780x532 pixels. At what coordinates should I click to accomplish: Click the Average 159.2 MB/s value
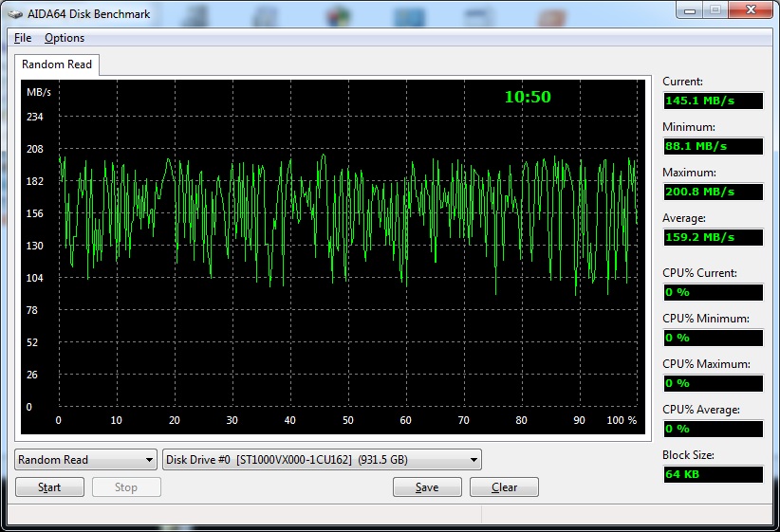[x=713, y=237]
